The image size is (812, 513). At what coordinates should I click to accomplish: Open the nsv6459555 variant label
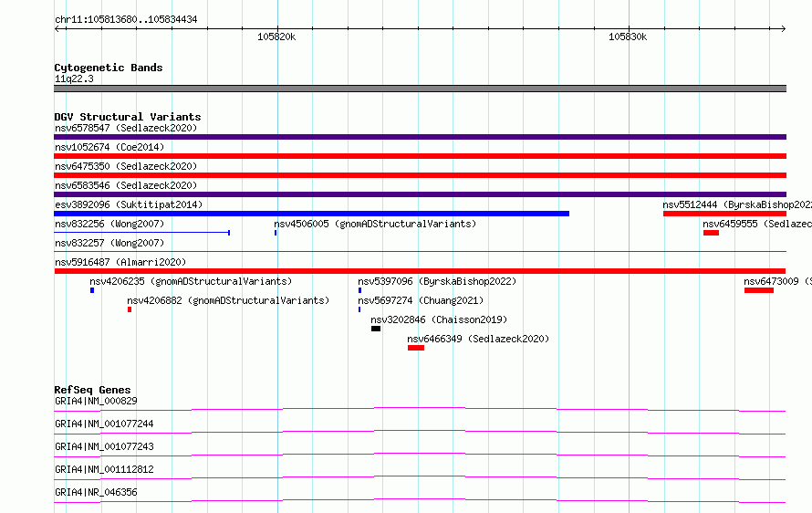(757, 224)
